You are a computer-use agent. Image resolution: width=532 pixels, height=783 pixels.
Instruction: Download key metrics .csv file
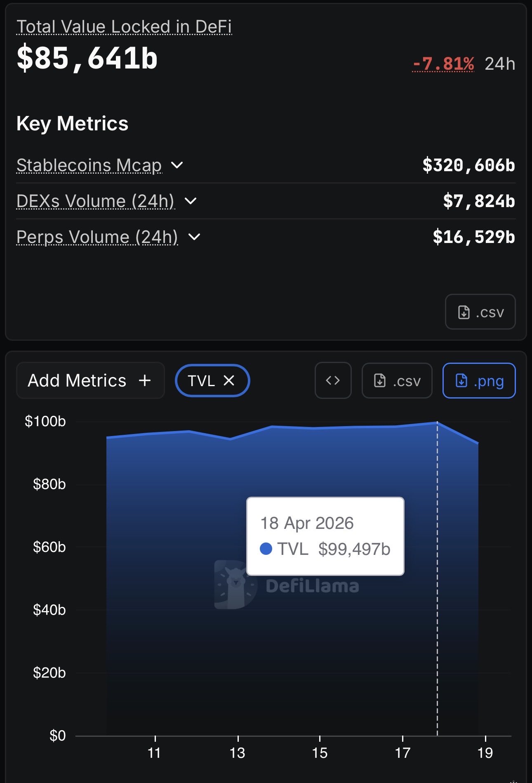click(x=480, y=312)
